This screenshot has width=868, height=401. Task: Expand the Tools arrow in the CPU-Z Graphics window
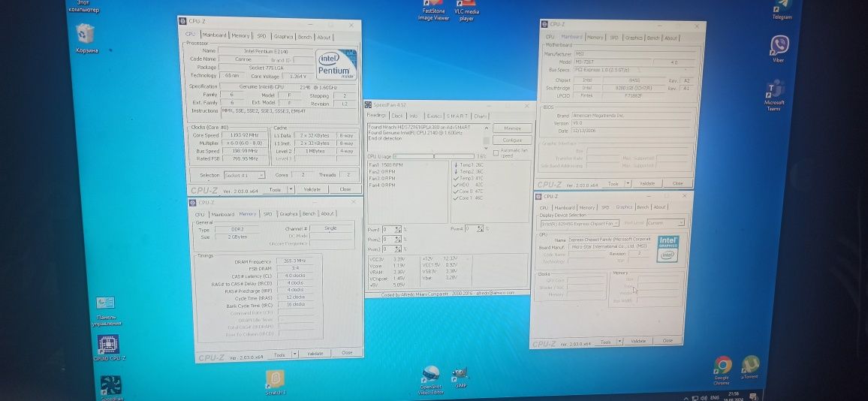(x=620, y=342)
